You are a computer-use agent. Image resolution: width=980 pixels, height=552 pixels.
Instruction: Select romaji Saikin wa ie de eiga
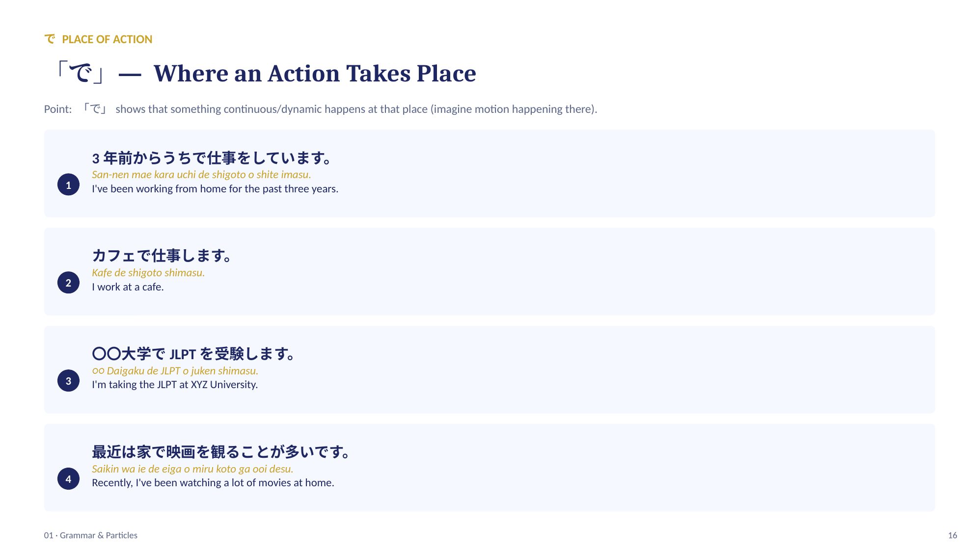click(x=192, y=469)
